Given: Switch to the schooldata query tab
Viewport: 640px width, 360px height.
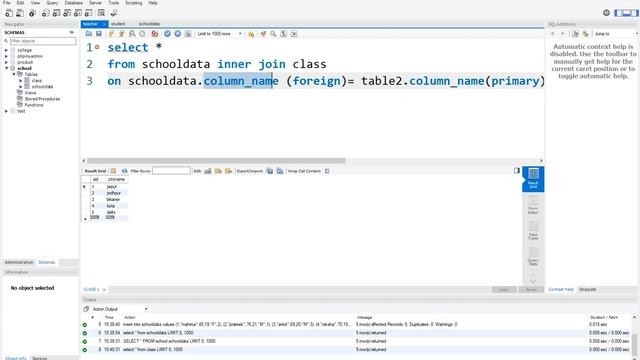Looking at the screenshot, I should click(149, 24).
